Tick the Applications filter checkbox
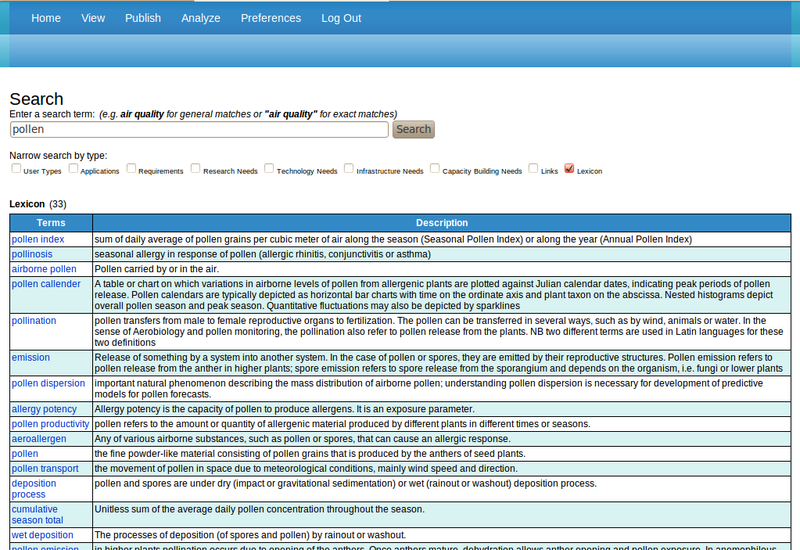 (74, 169)
